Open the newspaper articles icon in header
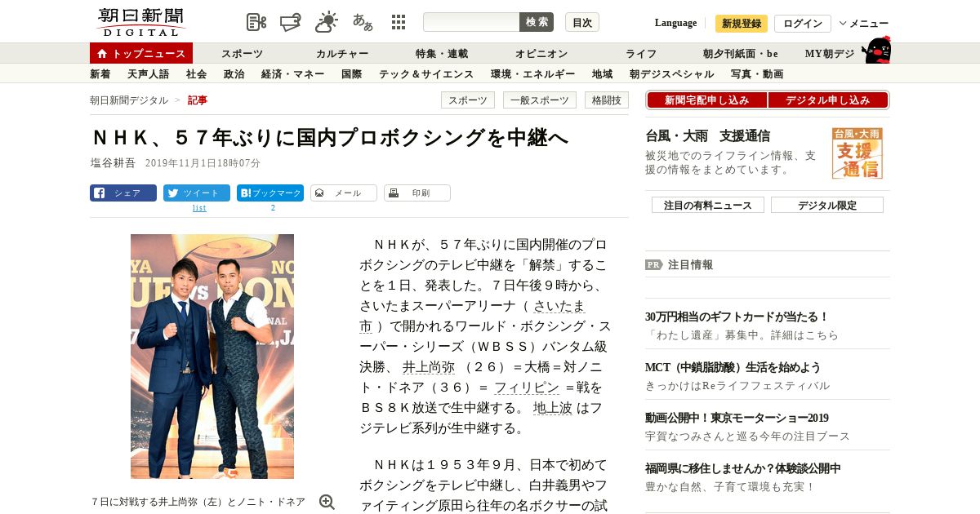Image resolution: width=980 pixels, height=514 pixels. point(256,22)
